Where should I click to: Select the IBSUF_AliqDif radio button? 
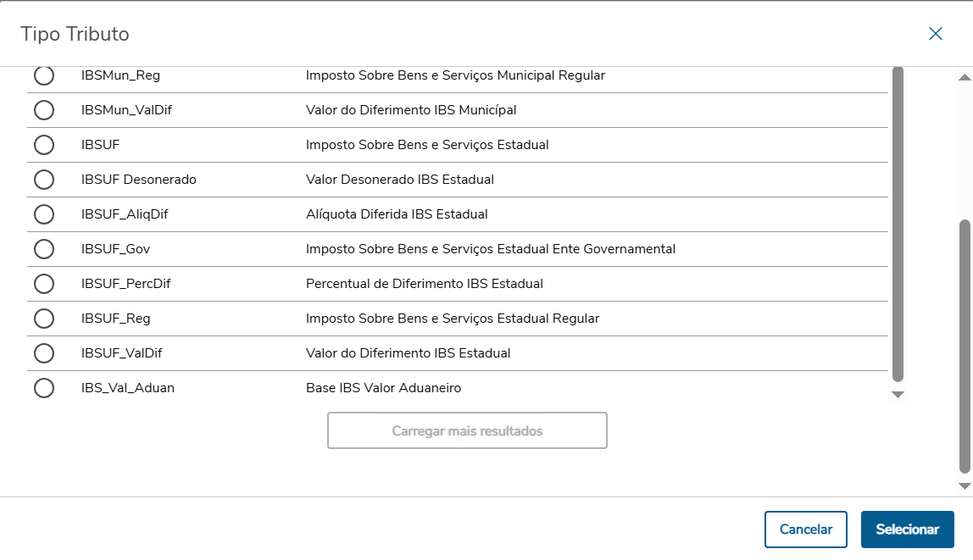(x=44, y=214)
